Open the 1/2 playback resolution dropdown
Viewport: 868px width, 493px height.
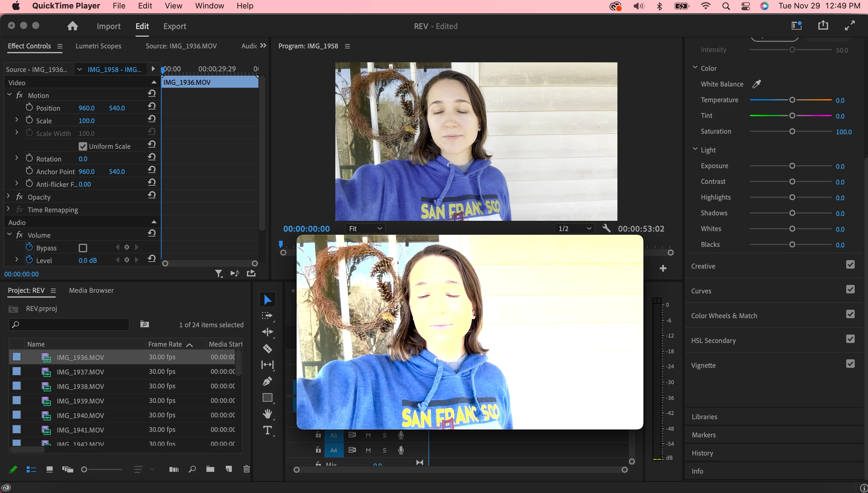click(x=574, y=229)
